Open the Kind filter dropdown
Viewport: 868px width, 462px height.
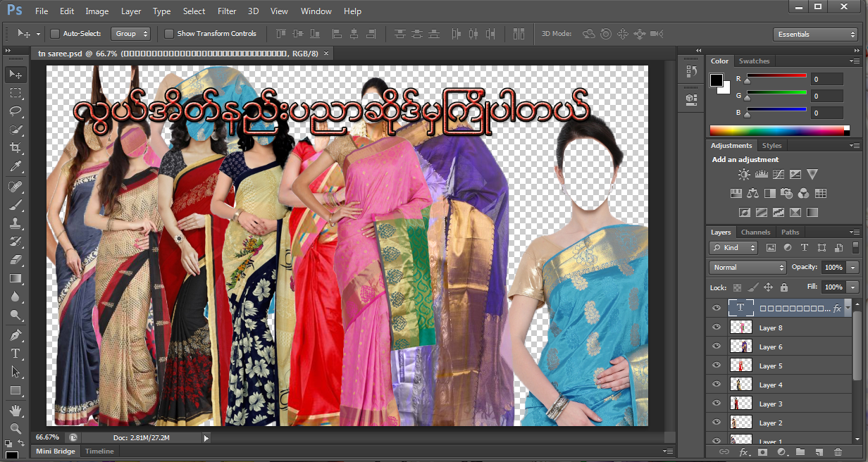(733, 247)
